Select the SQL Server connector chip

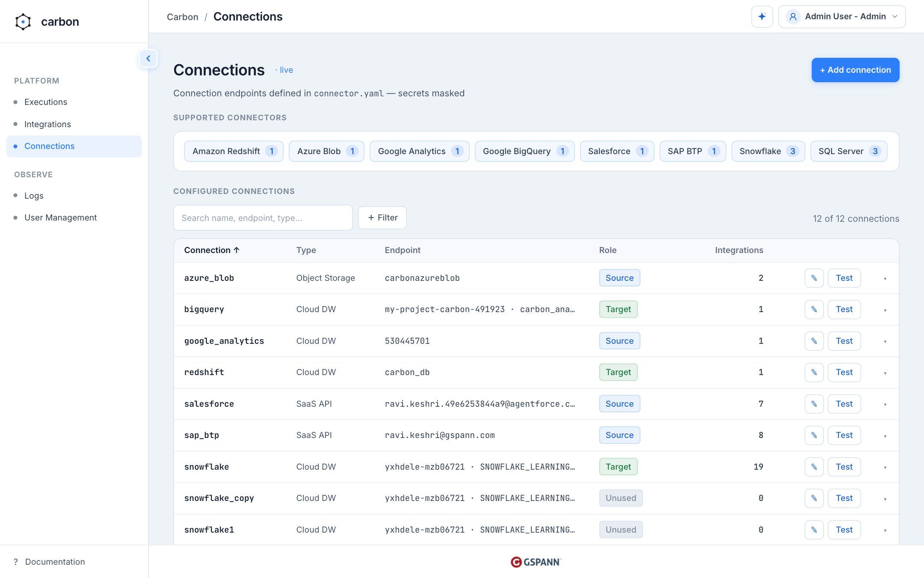click(849, 151)
